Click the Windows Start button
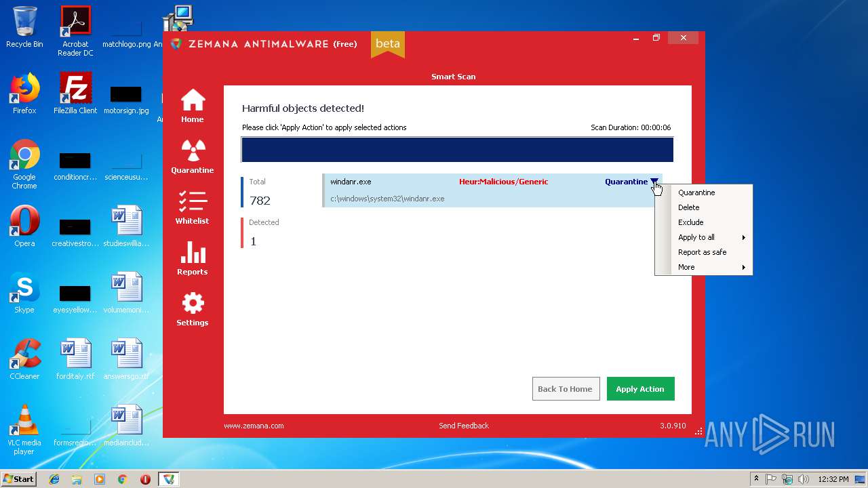Image resolution: width=868 pixels, height=488 pixels. pos(19,479)
